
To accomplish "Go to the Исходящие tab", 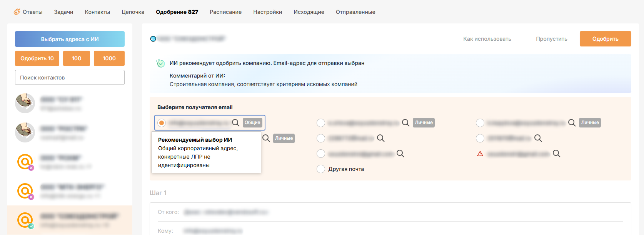I will pyautogui.click(x=309, y=12).
